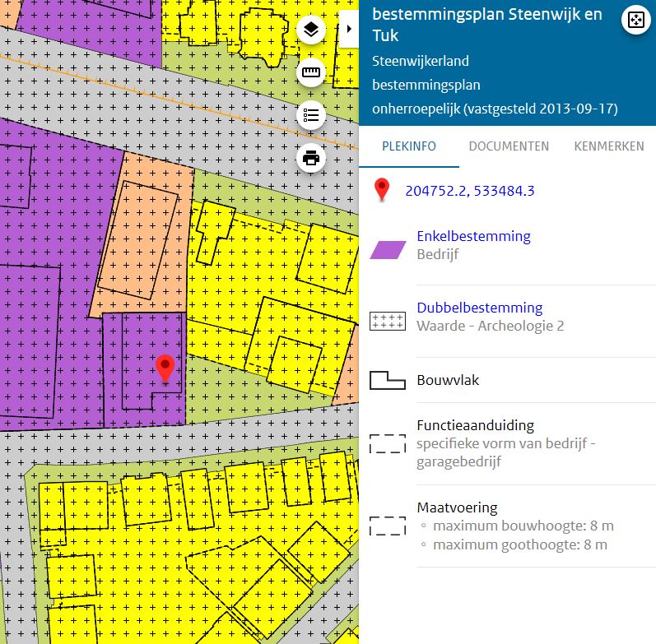Click the print map button
Screen dimensions: 656x644
pos(311,158)
